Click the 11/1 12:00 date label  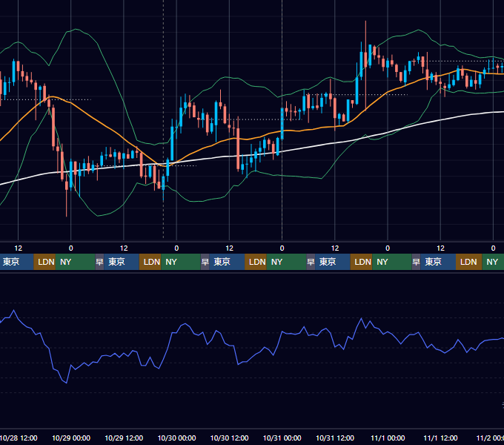[x=440, y=438]
